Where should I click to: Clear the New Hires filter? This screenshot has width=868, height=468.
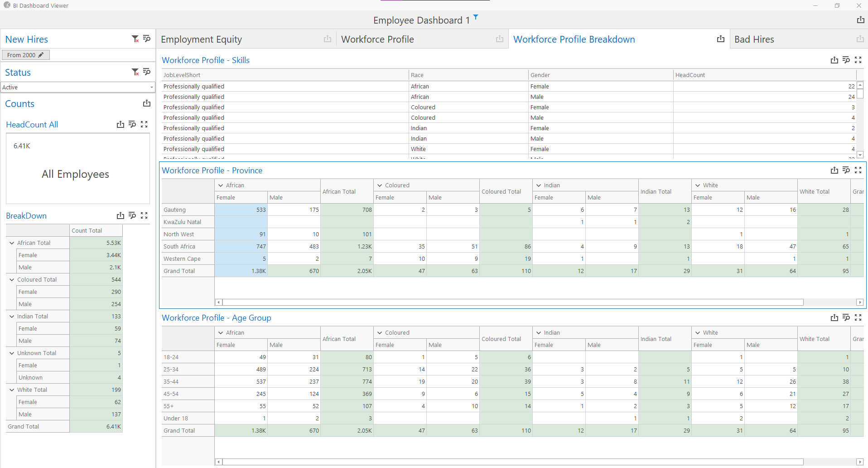tap(135, 39)
